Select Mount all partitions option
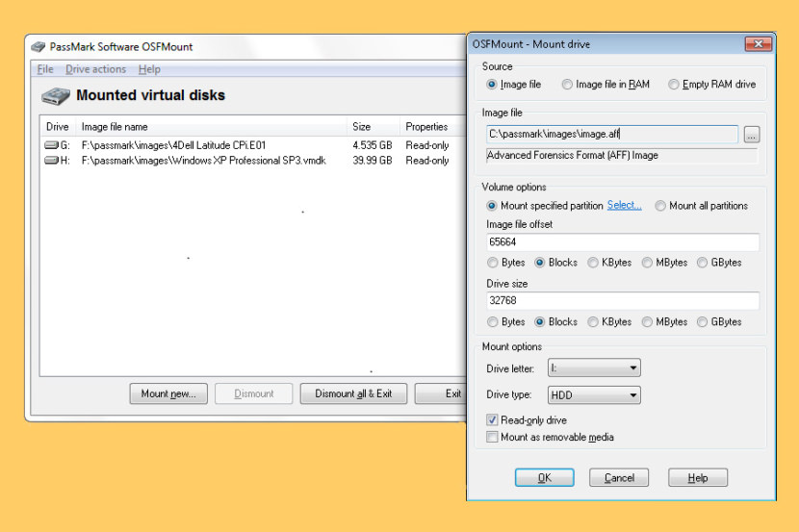The height and width of the screenshot is (532, 799). click(x=660, y=206)
